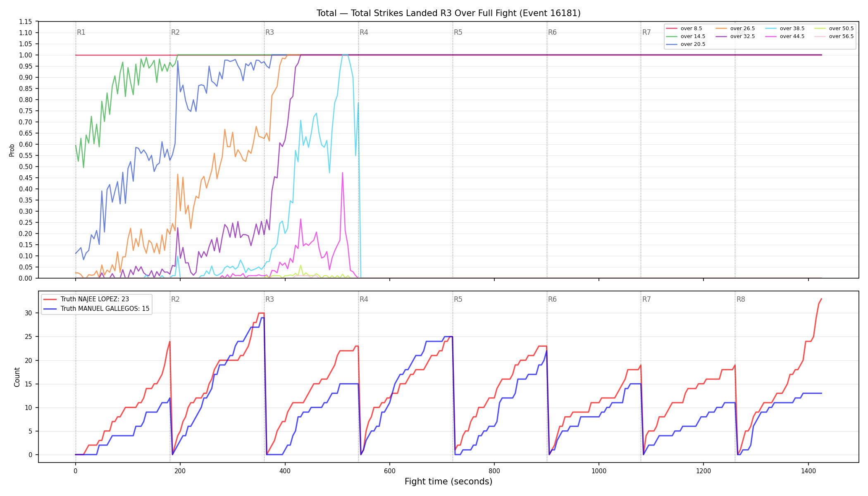The image size is (868, 496).
Task: Click the R4 round marker in top chart
Action: (x=364, y=32)
